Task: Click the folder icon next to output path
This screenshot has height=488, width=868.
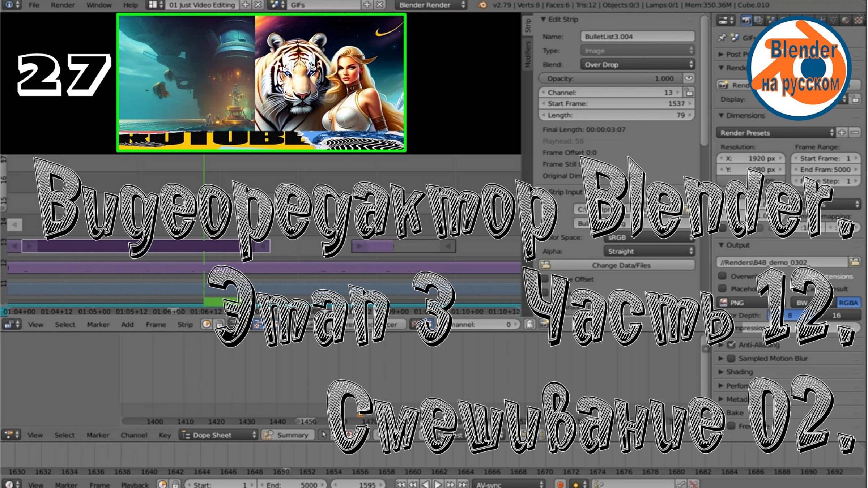Action: (x=855, y=262)
